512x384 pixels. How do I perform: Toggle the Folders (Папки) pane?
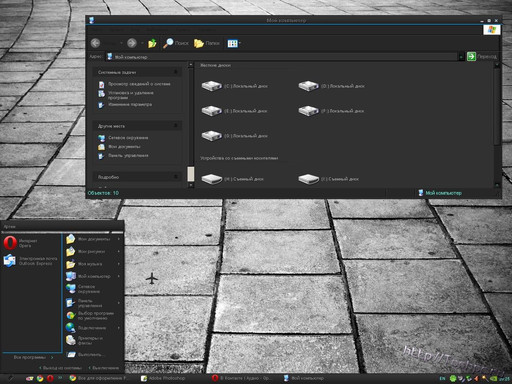click(x=207, y=43)
